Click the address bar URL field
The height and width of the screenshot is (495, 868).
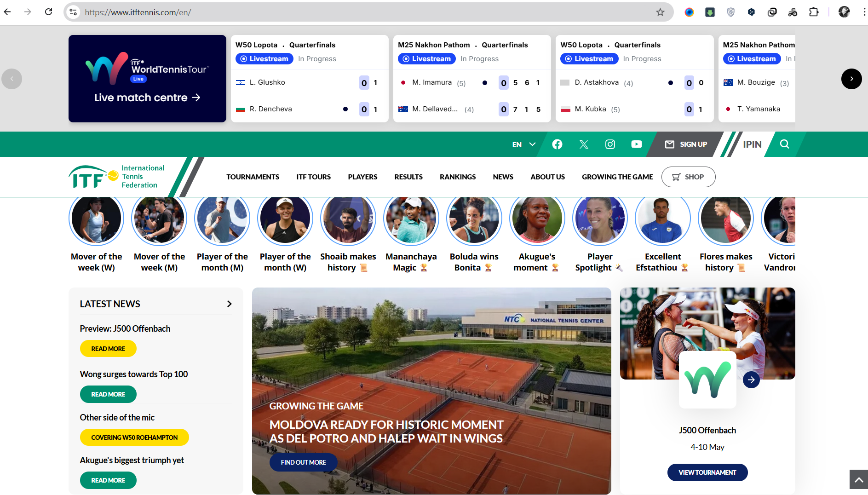(368, 12)
